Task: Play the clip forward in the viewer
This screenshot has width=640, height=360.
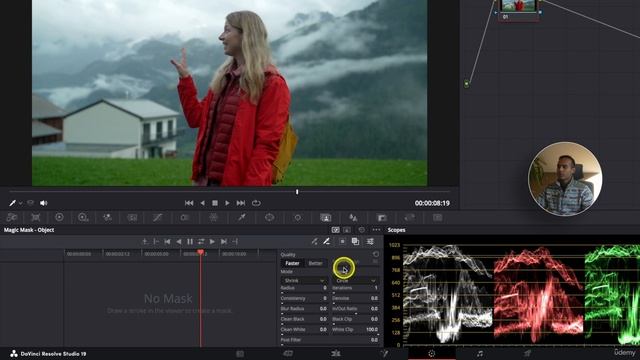Action: click(x=227, y=203)
